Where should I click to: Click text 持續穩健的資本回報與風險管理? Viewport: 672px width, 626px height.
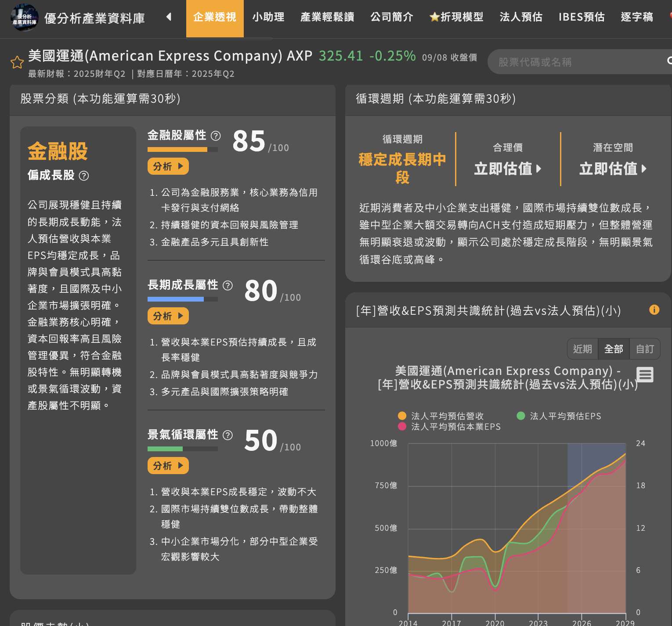click(x=230, y=225)
